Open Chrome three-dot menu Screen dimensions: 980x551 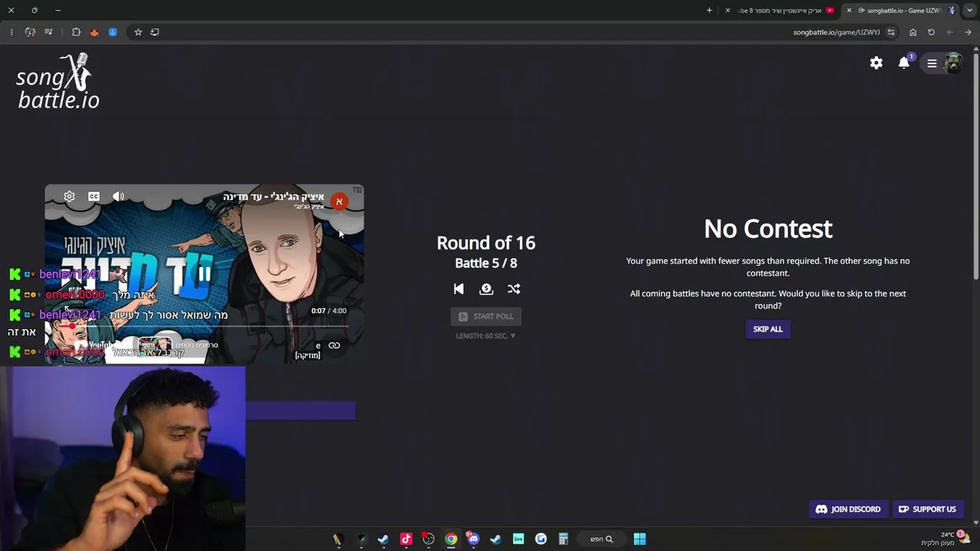click(x=11, y=32)
